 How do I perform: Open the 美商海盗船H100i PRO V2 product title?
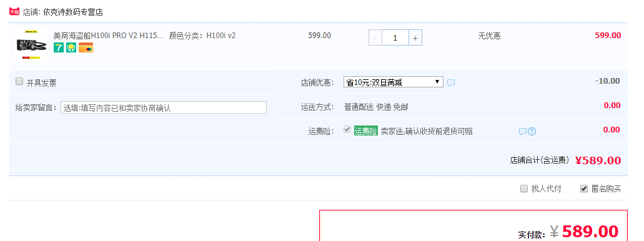[109, 36]
